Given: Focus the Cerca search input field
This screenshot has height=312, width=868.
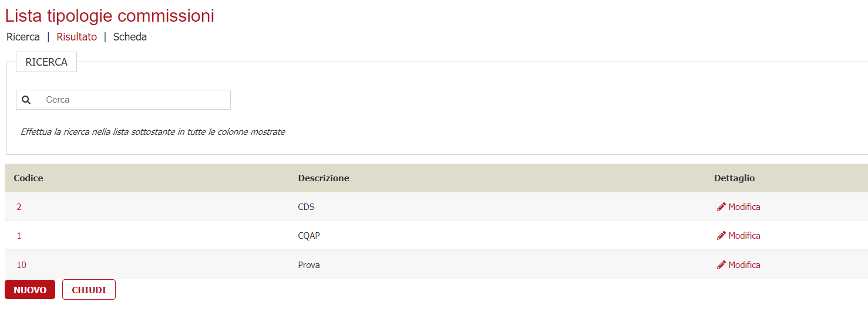Looking at the screenshot, I should click(x=134, y=100).
